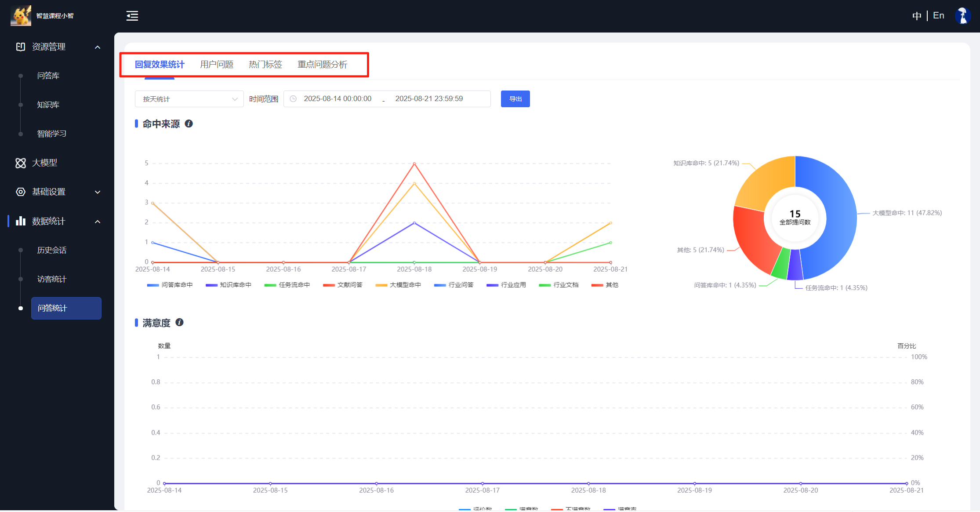Toggle the 行业问答 legend series
This screenshot has width=980, height=512.
[x=454, y=285]
